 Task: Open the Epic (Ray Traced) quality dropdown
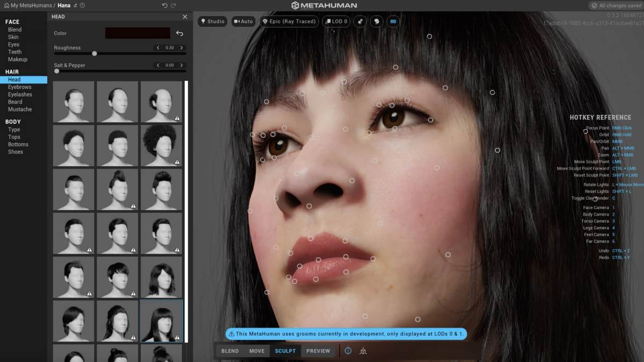[x=289, y=21]
